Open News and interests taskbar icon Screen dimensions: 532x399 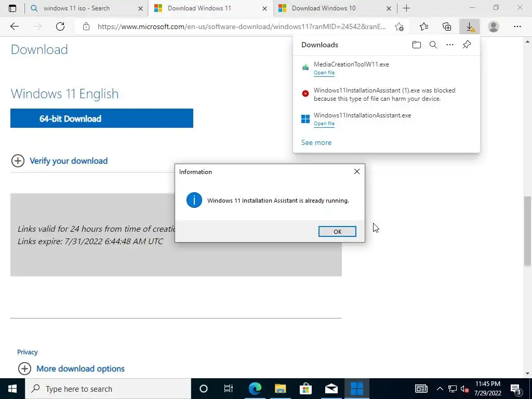421,389
